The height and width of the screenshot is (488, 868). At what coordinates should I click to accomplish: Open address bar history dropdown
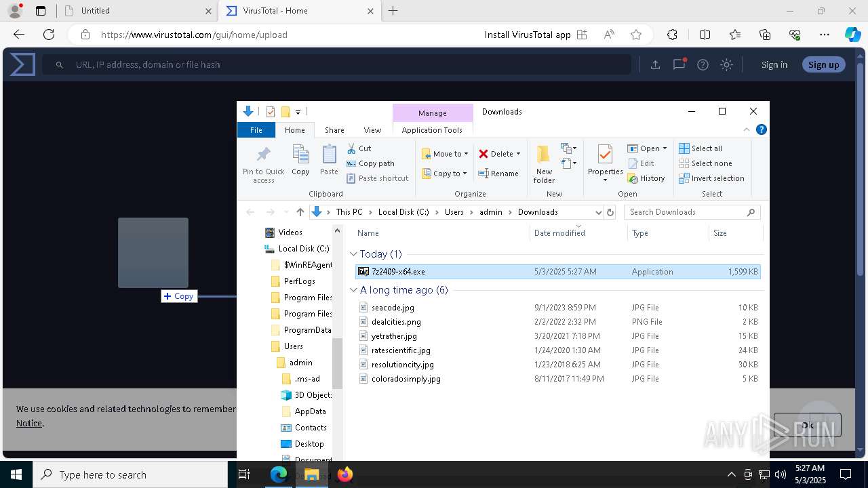click(598, 212)
